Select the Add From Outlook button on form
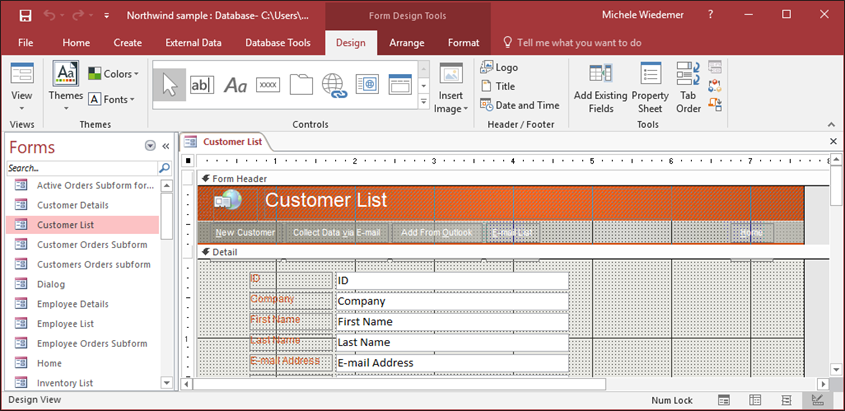This screenshot has width=845, height=411. point(437,233)
